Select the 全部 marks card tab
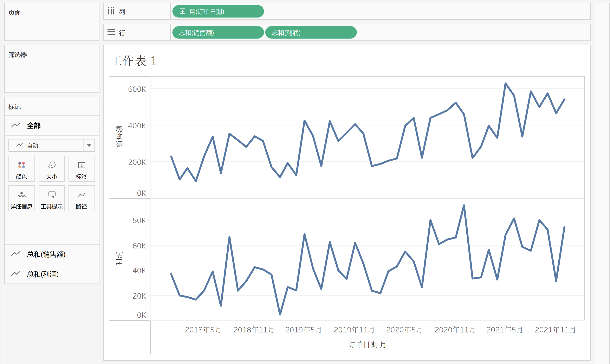610x364 pixels. click(52, 126)
